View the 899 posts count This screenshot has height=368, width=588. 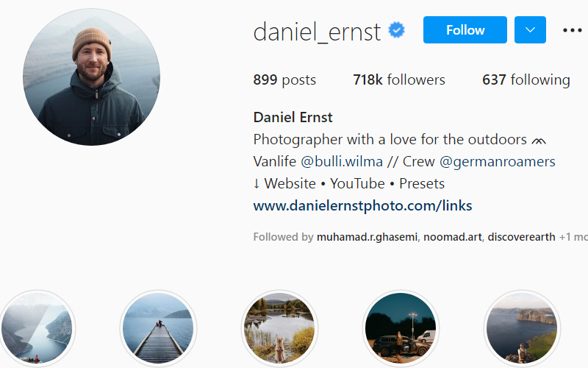[x=284, y=79]
